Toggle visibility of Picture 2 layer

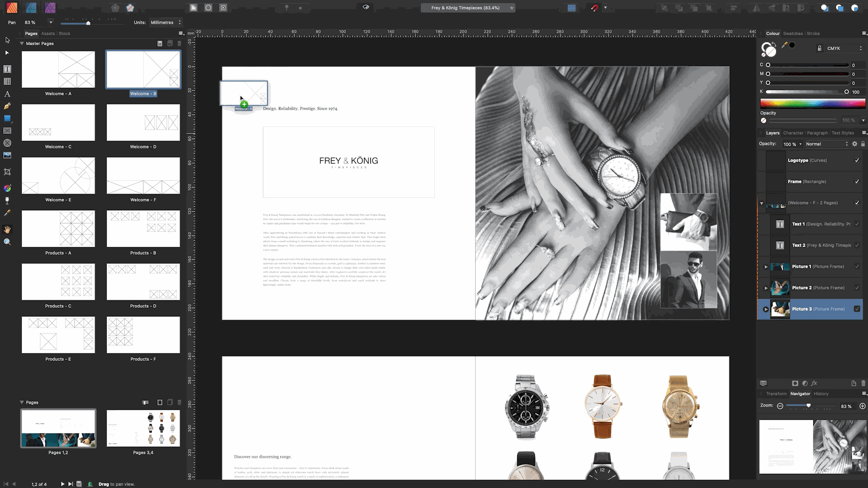coord(857,287)
